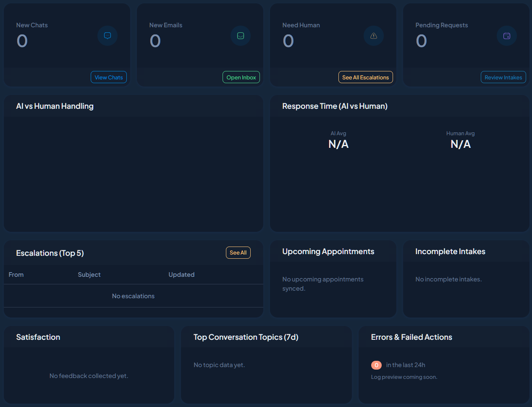This screenshot has height=407, width=532.
Task: Click the Human Avg response time value
Action: pos(460,144)
